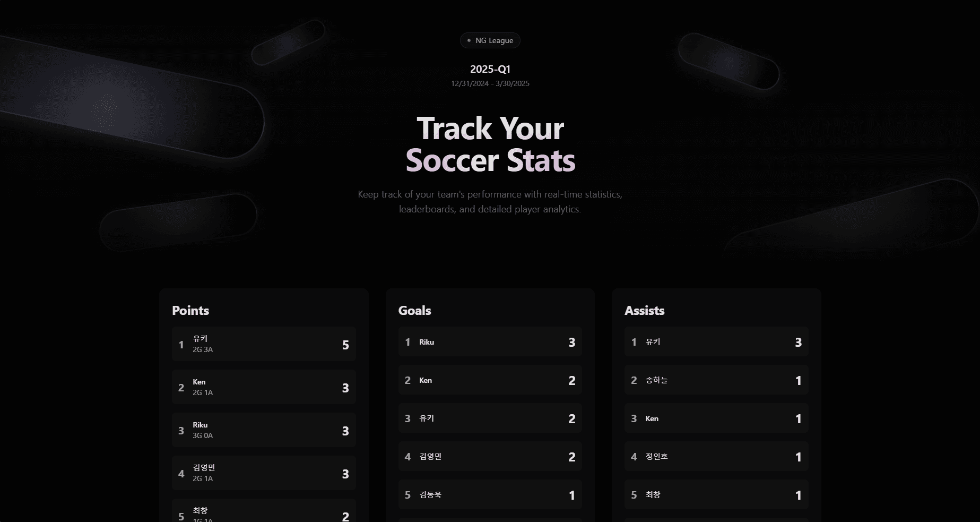Viewport: 980px width, 522px height.
Task: Select 김영민 ranked fourth in Points
Action: tap(264, 473)
